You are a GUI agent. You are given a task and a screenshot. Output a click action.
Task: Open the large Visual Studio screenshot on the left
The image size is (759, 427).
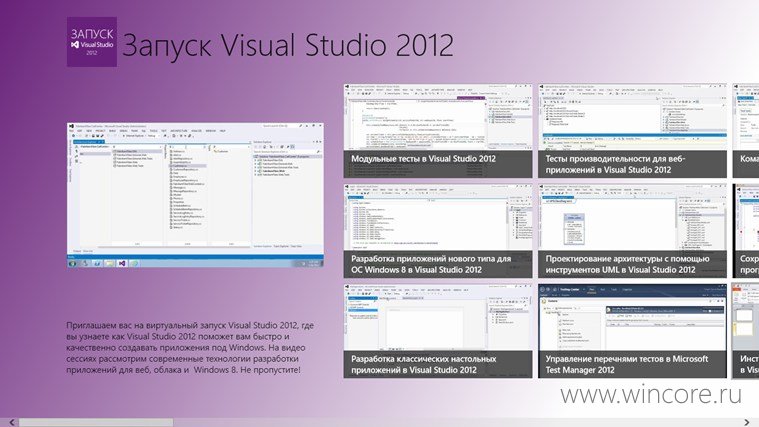[x=195, y=195]
